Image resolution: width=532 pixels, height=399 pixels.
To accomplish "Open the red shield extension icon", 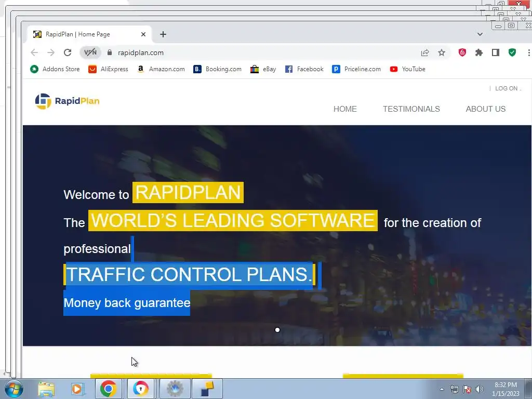I will [462, 52].
